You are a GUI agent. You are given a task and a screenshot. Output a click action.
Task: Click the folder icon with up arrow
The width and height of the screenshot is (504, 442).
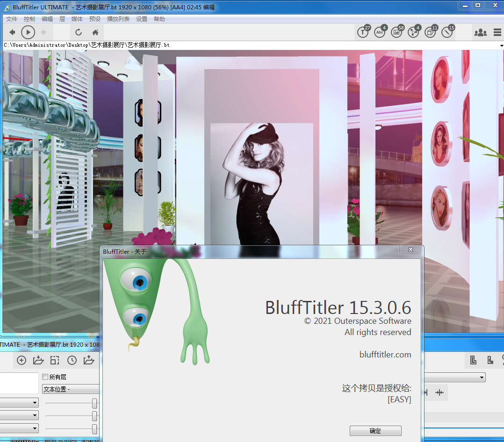click(38, 360)
